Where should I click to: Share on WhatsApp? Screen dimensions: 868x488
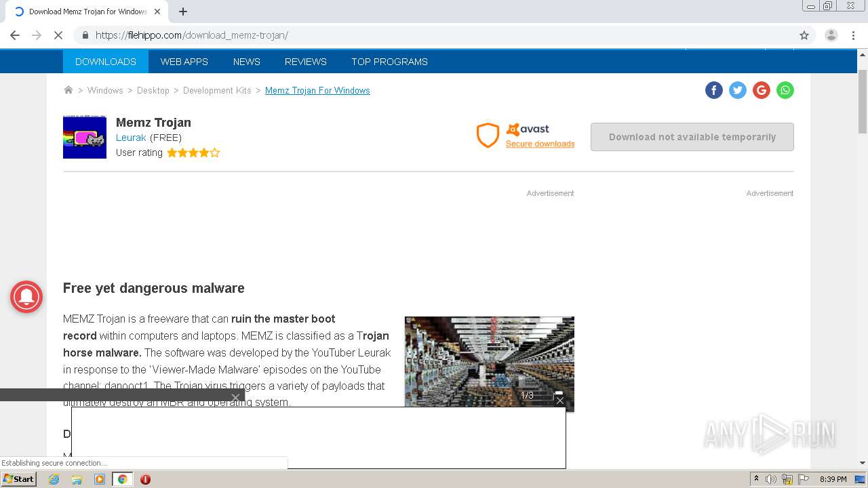(x=785, y=90)
